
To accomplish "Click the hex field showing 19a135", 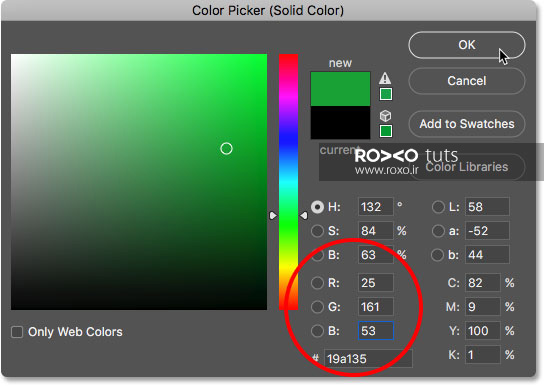I will [x=368, y=358].
